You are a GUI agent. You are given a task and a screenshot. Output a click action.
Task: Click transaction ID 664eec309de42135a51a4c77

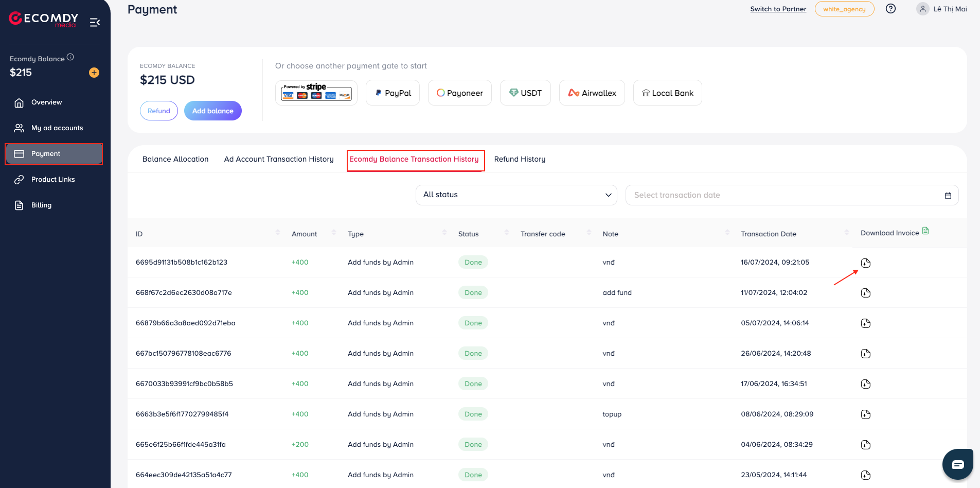[184, 475]
